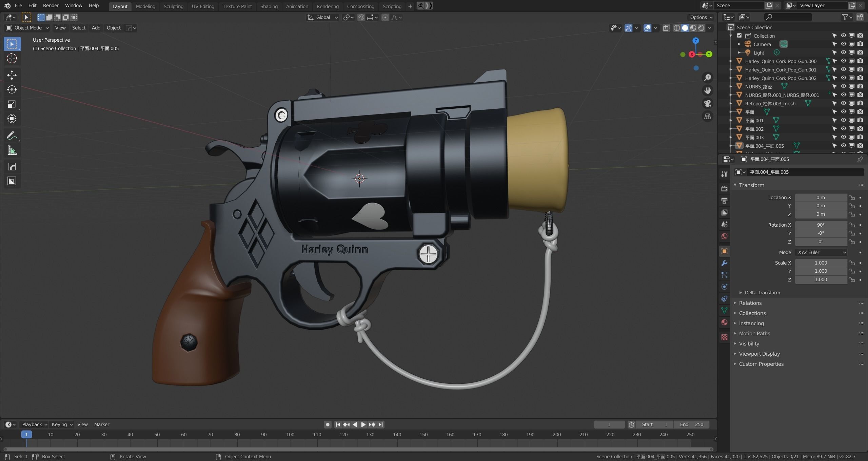Activate the Select Box tool
This screenshot has width=868, height=461.
(12, 44)
